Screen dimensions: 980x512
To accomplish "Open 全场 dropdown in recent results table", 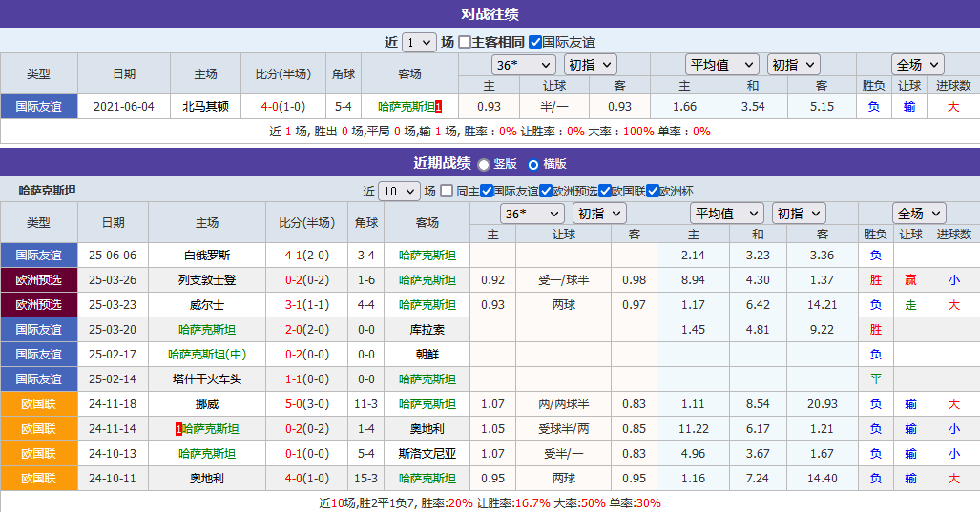I will tap(919, 214).
